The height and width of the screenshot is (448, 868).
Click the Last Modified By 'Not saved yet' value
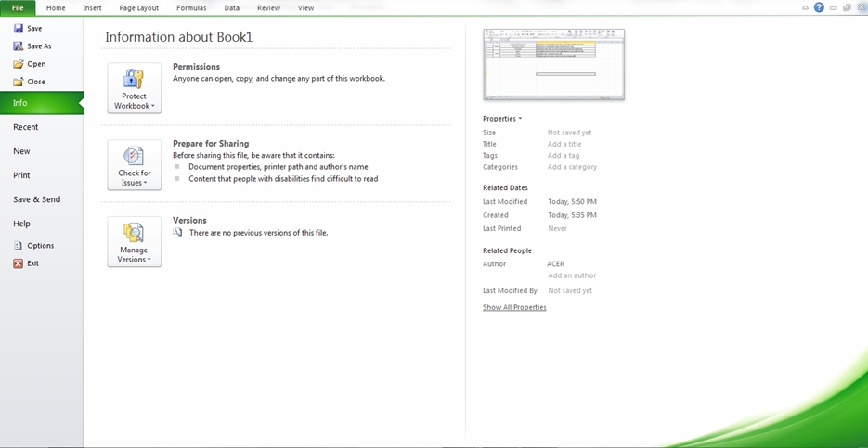[570, 291]
